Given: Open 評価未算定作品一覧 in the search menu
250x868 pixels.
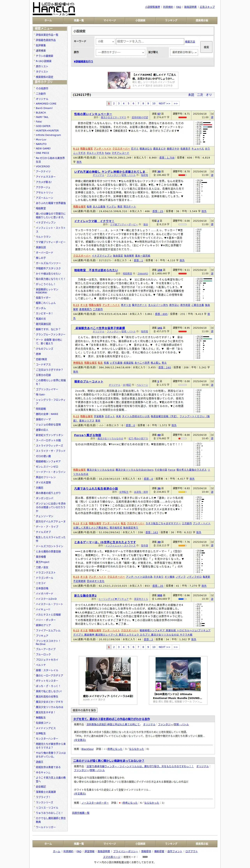Looking at the screenshot, I should [x=47, y=35].
